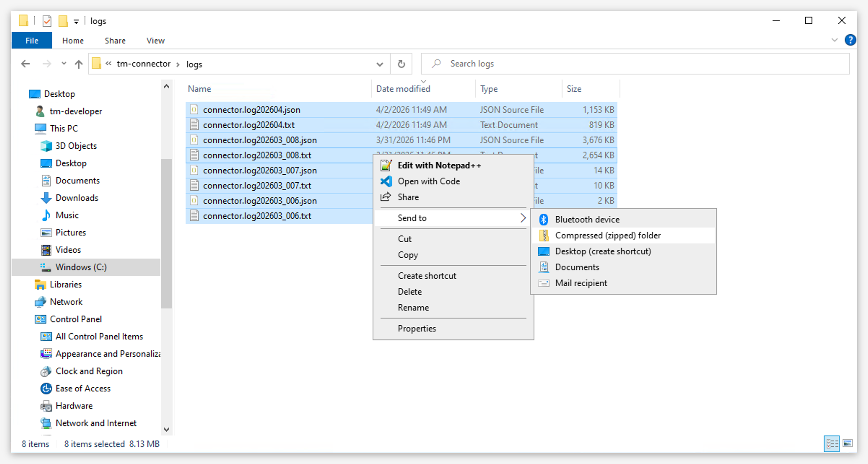Share the selected log files
Image resolution: width=868 pixels, height=464 pixels.
[x=408, y=197]
